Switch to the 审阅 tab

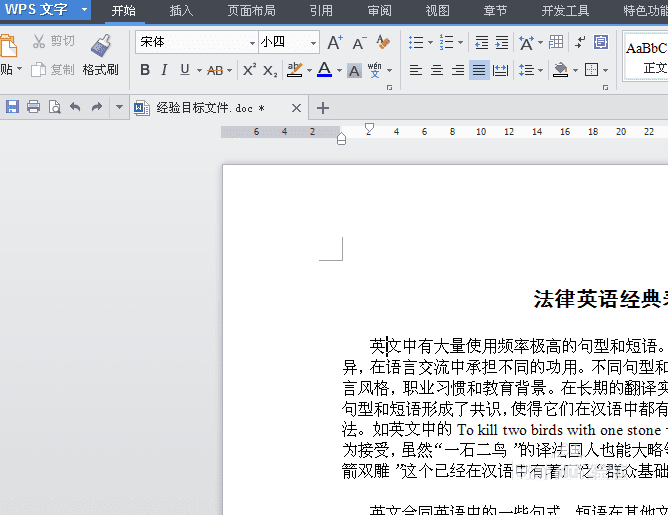(x=379, y=11)
